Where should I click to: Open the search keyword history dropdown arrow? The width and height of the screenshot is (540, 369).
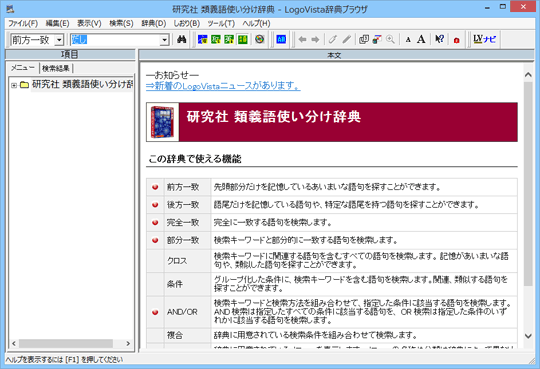point(165,40)
